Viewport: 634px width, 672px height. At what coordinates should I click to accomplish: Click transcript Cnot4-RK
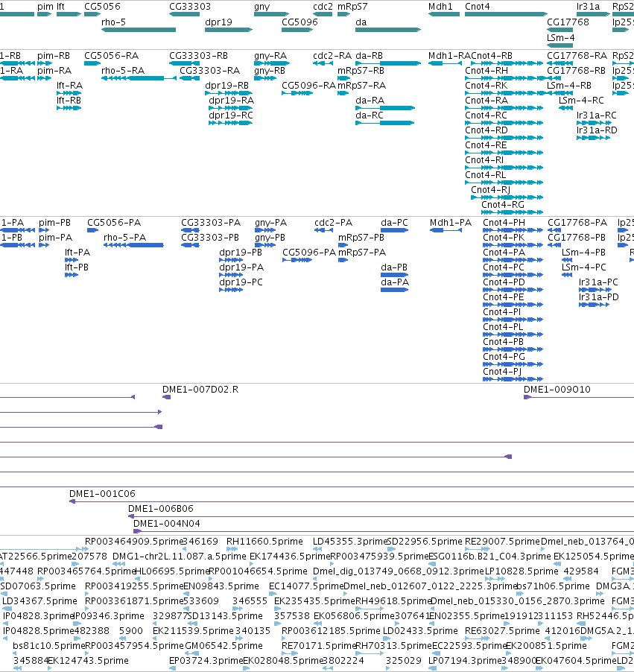point(486,86)
